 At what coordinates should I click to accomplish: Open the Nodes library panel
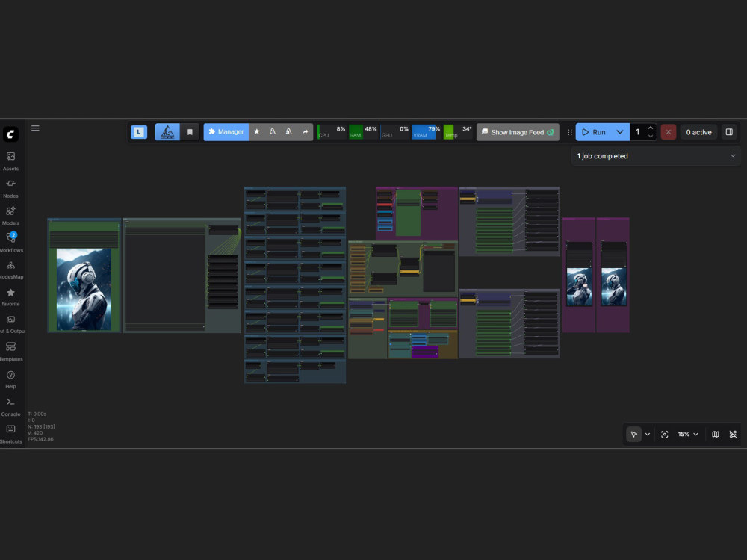(10, 189)
